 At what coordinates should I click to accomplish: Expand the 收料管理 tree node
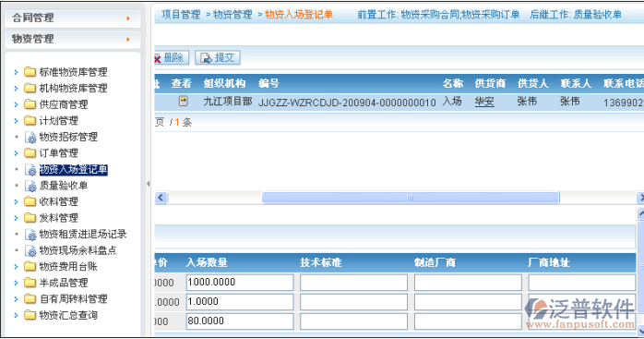pos(16,201)
